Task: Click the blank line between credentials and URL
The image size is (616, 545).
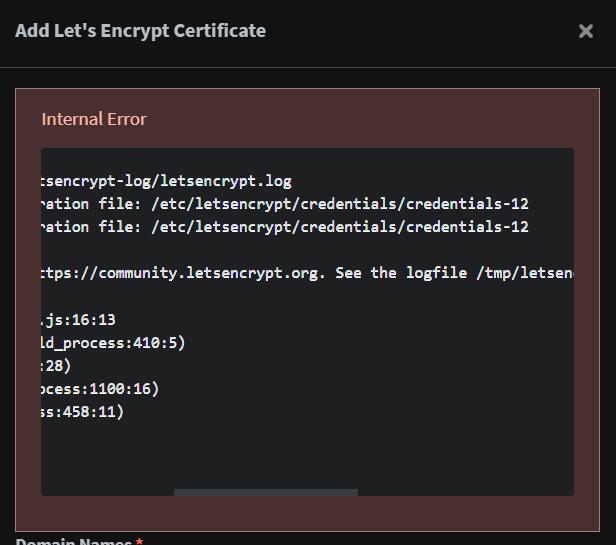Action: [300, 250]
